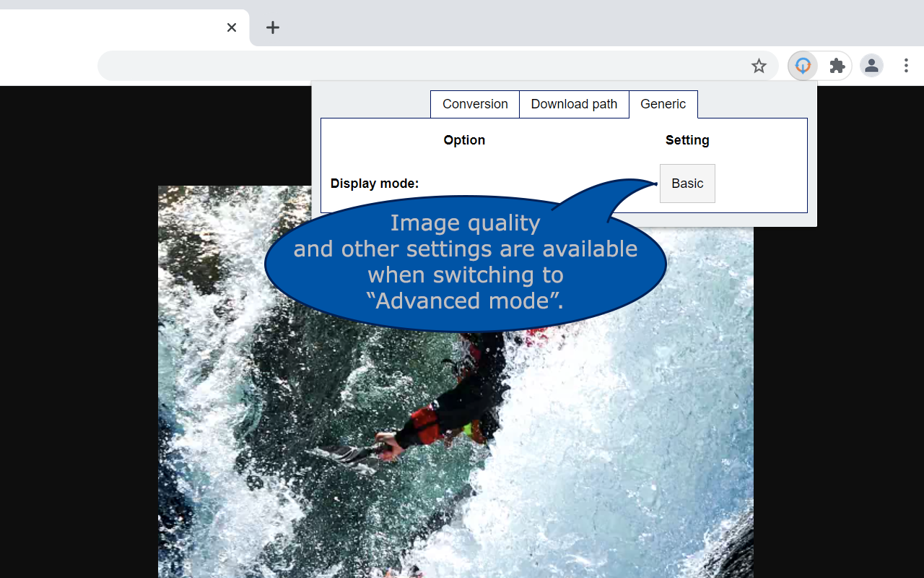Close the current browser tab
Image resolution: width=924 pixels, height=578 pixels.
coord(231,27)
